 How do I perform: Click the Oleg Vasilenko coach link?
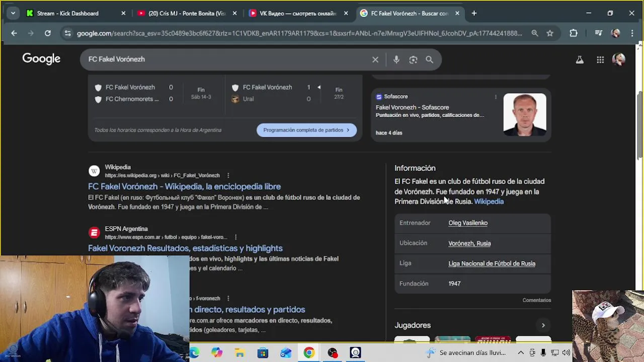click(x=468, y=223)
